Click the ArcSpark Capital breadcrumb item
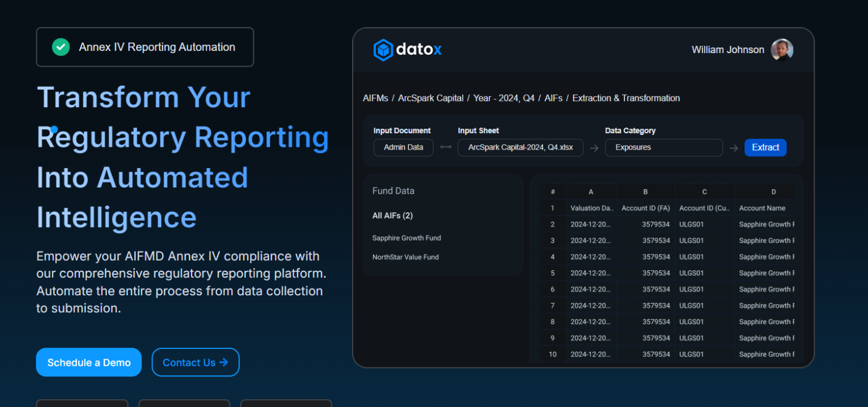Image resolution: width=868 pixels, height=407 pixels. click(430, 98)
